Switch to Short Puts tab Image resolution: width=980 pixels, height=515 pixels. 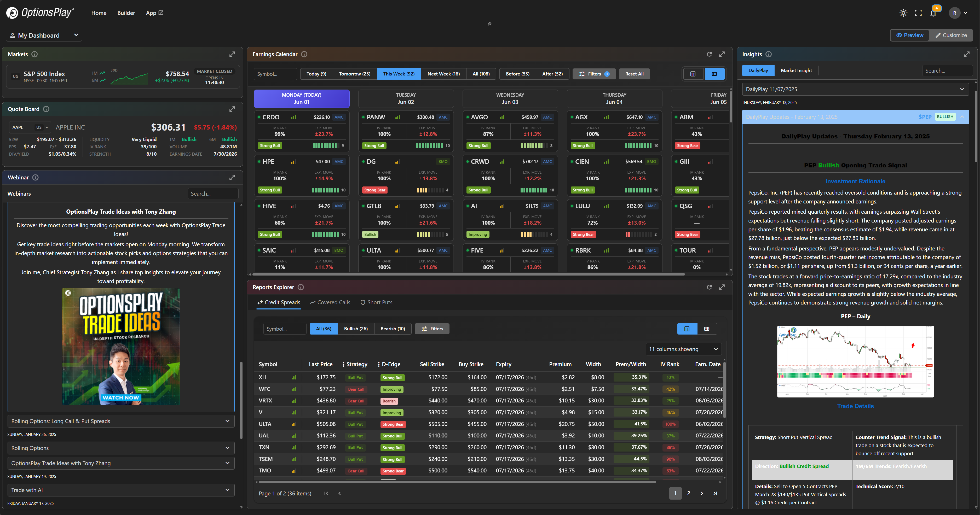point(376,302)
